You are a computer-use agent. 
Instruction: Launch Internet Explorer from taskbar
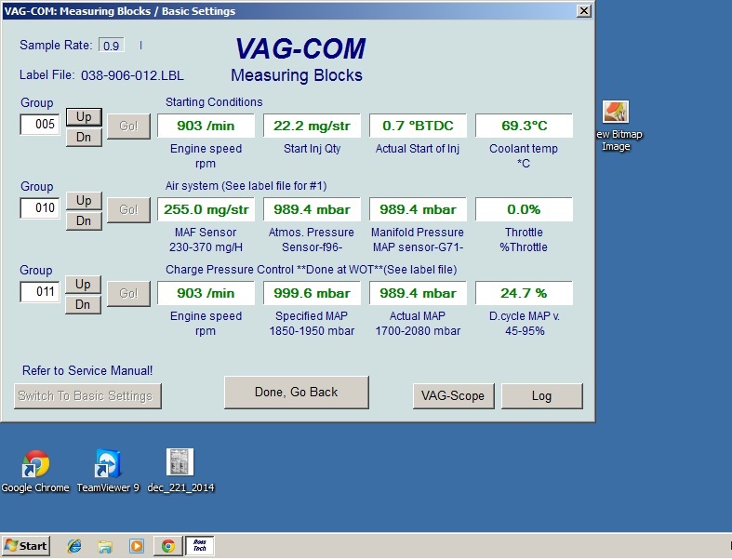(73, 545)
